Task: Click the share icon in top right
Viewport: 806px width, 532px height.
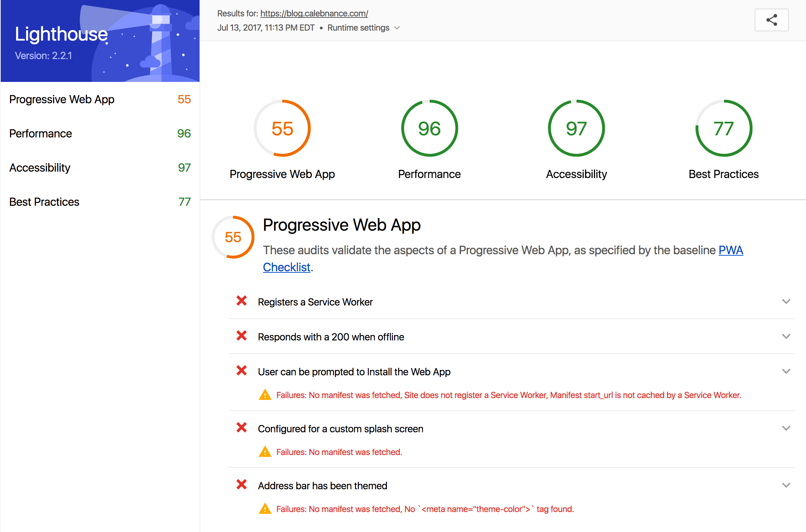Action: coord(771,20)
